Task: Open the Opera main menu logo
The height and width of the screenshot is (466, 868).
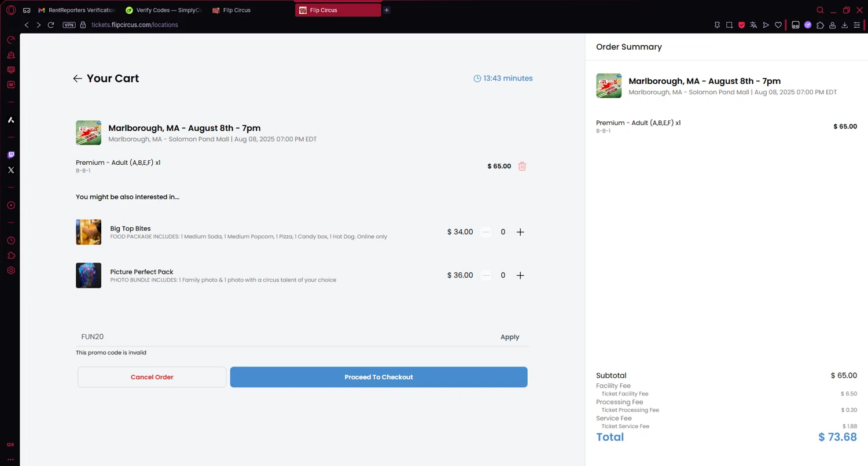Action: tap(10, 10)
